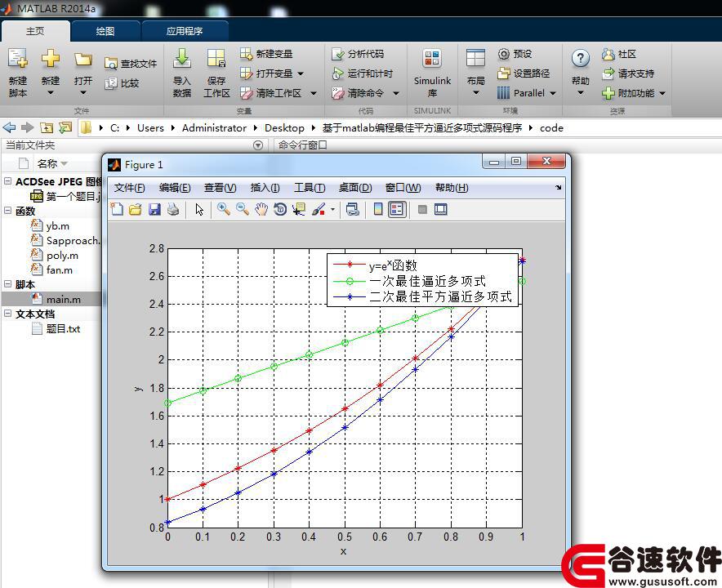
Task: Collapse the 文本文档 group
Action: (8, 314)
